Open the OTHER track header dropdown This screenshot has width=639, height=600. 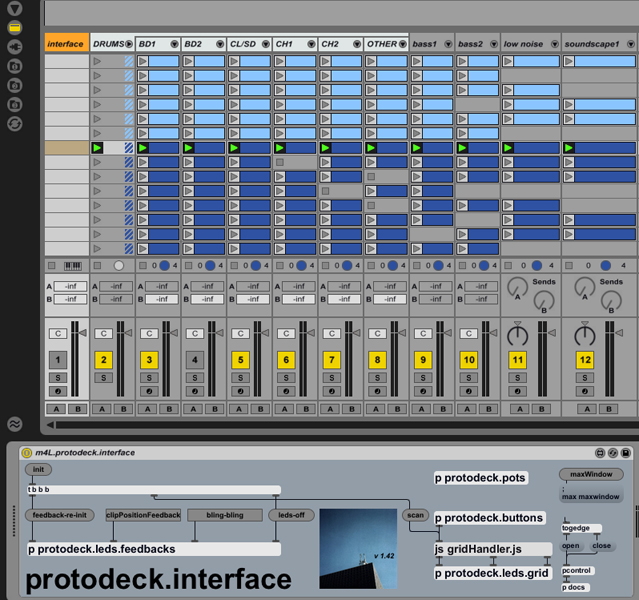point(402,45)
